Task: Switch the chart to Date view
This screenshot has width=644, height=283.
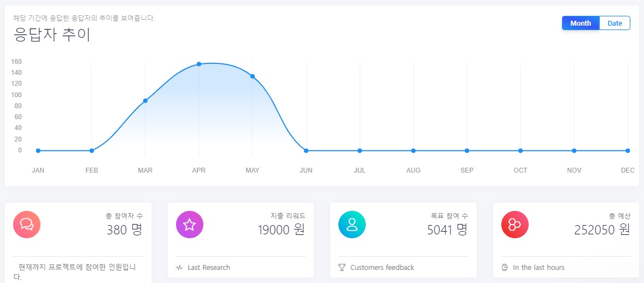Action: tap(614, 23)
